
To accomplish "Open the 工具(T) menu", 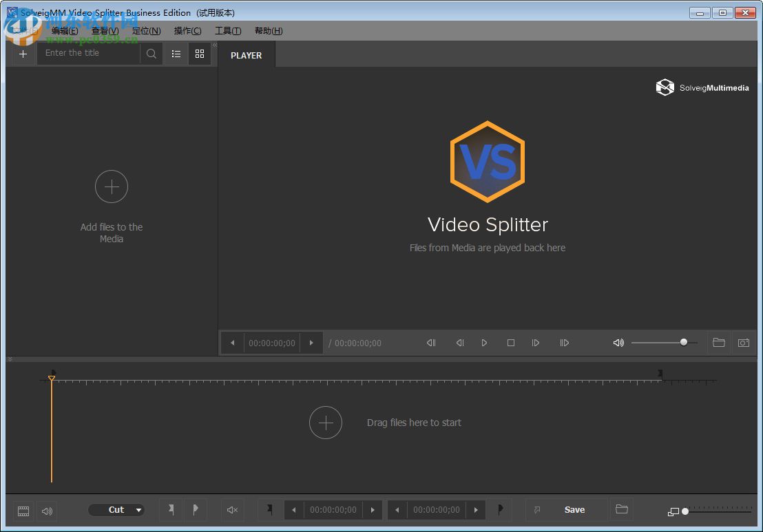I will click(x=227, y=31).
